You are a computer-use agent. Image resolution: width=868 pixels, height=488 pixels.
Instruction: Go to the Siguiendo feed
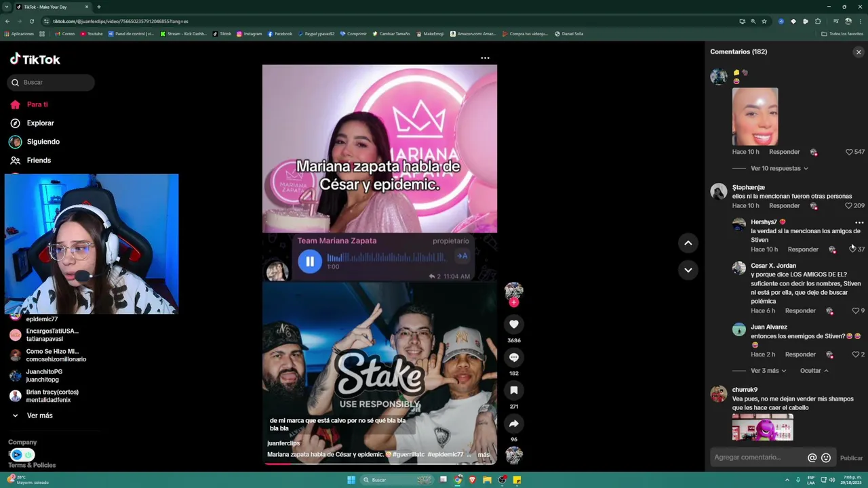(x=35, y=142)
